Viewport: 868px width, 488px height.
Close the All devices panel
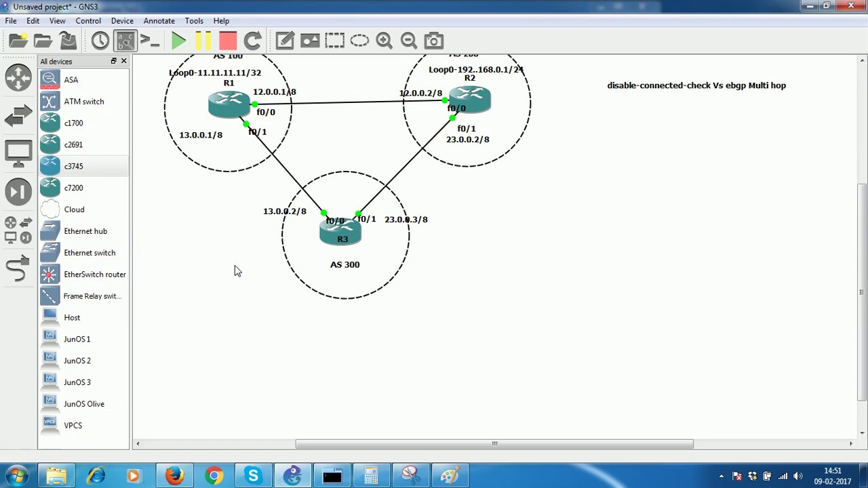[x=123, y=61]
